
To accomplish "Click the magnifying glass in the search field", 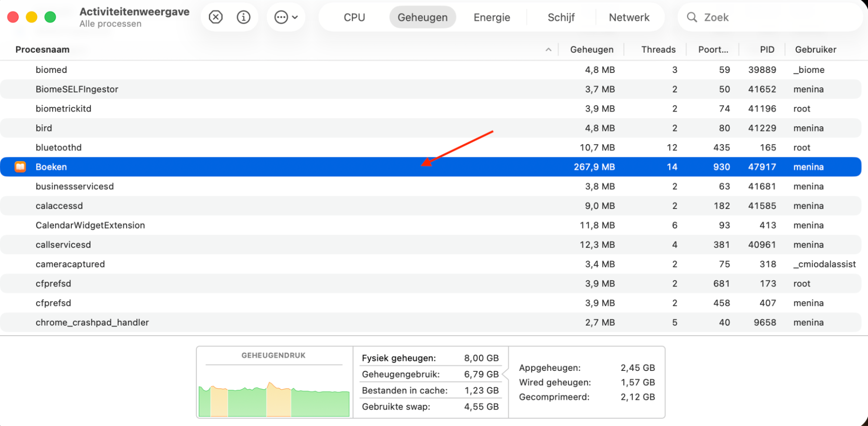I will point(692,17).
